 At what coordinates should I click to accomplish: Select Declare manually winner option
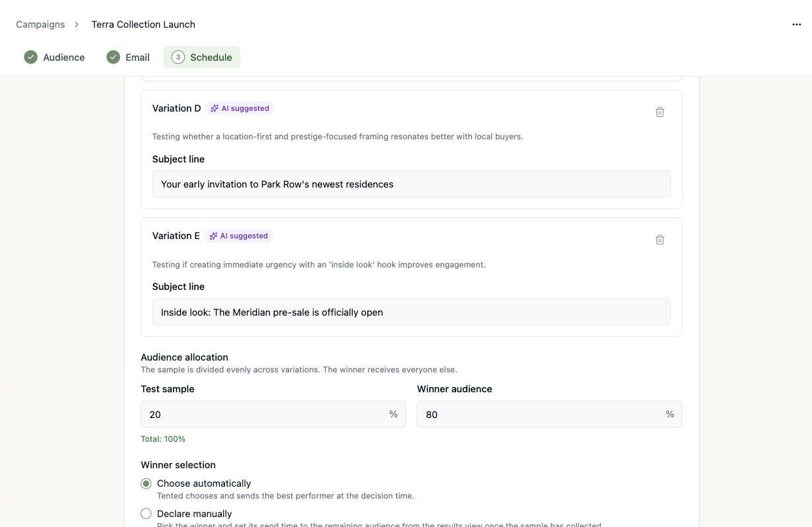pyautogui.click(x=146, y=514)
